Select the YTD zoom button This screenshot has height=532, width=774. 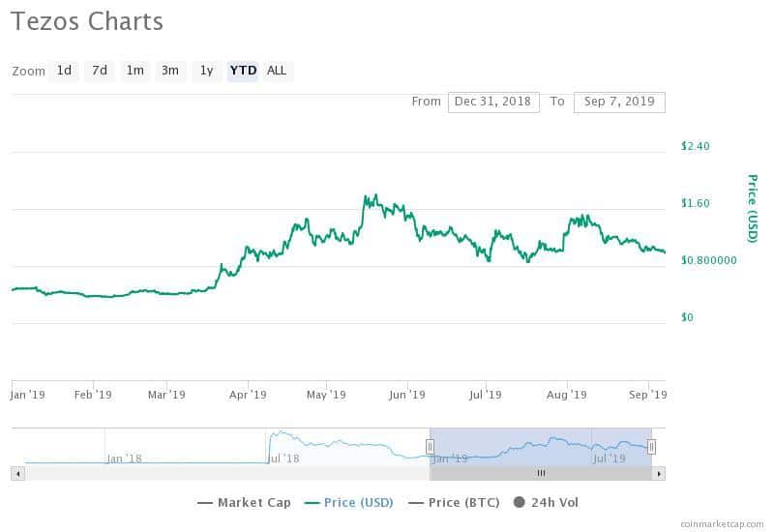click(x=243, y=71)
